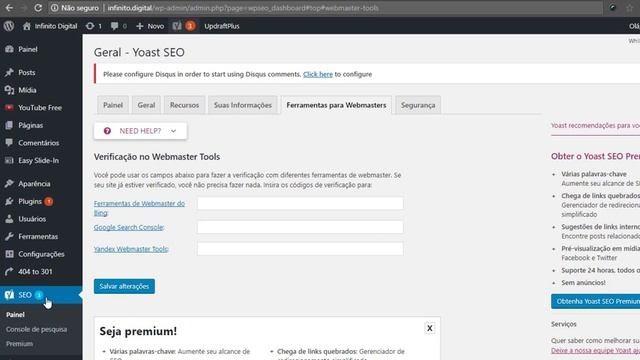This screenshot has height=360, width=640.
Task: Click 'Deixe a nossa equipe Yoast' link
Action: [x=595, y=351]
